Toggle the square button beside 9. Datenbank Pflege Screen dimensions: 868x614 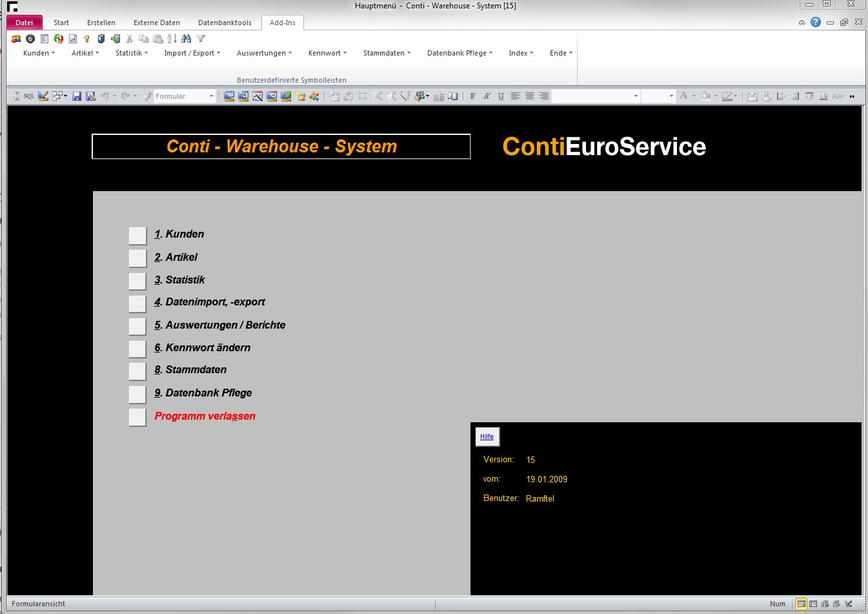pos(137,394)
